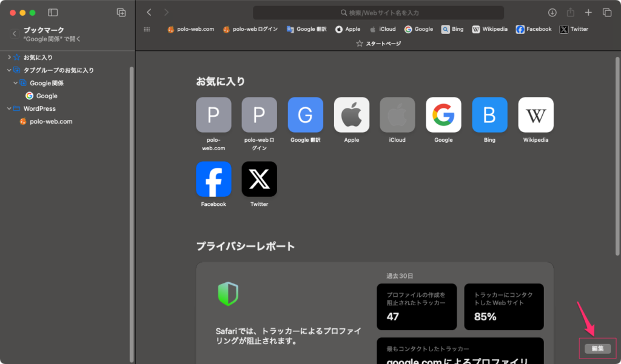The image size is (621, 364).
Task: Go back from the ブックマーク sidebar panel
Action: (15, 34)
